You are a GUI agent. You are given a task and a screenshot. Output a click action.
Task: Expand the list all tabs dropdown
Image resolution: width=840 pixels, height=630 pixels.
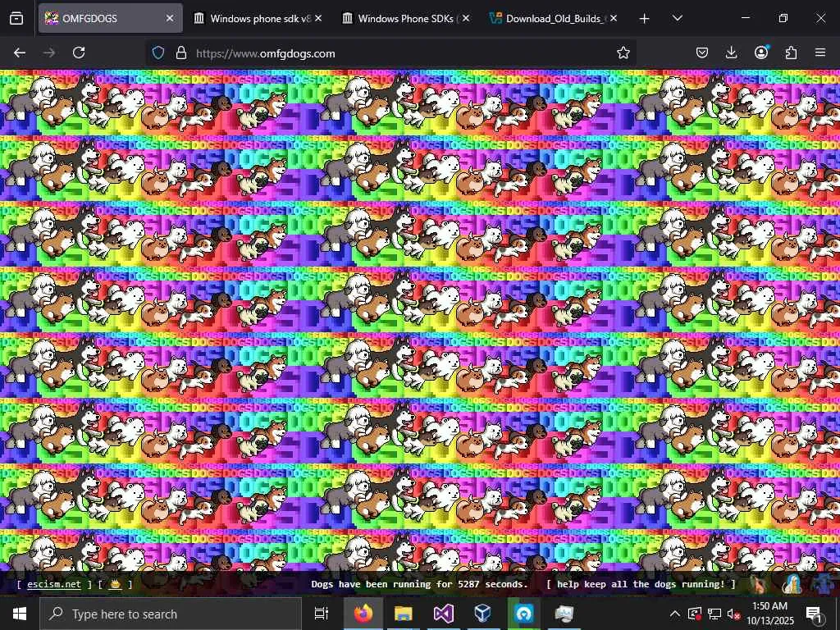tap(677, 18)
